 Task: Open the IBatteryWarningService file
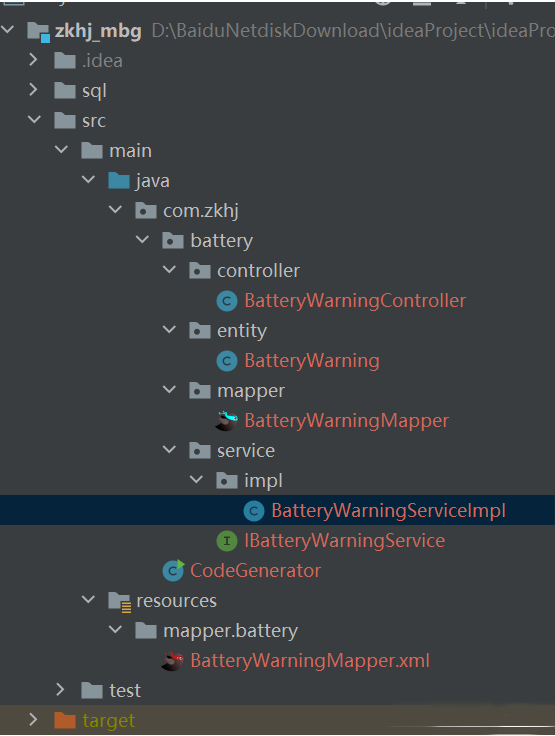(x=345, y=541)
